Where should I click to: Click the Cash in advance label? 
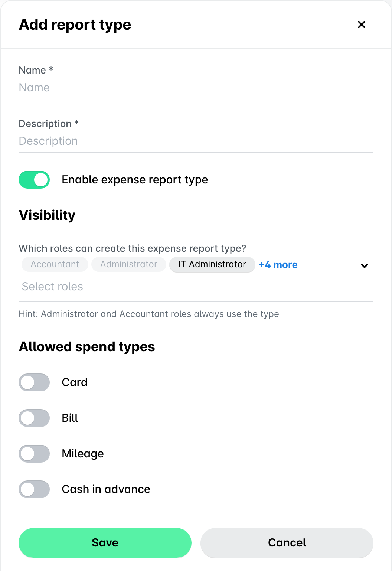click(106, 489)
